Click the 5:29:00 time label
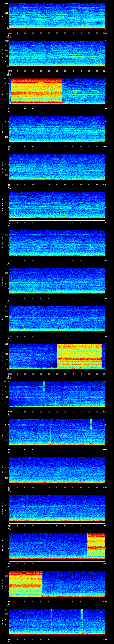This screenshot has height=644, width=114. [9, 33]
